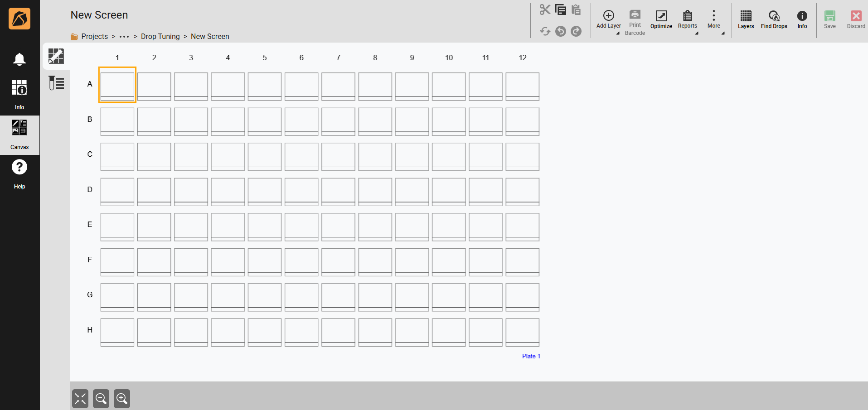Zoom out of the plate canvas

point(101,399)
